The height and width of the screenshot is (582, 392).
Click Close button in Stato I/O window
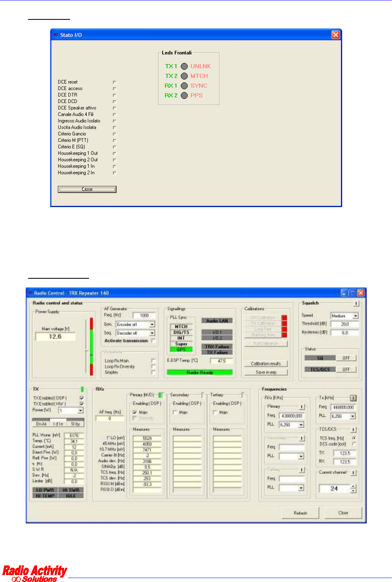click(87, 189)
